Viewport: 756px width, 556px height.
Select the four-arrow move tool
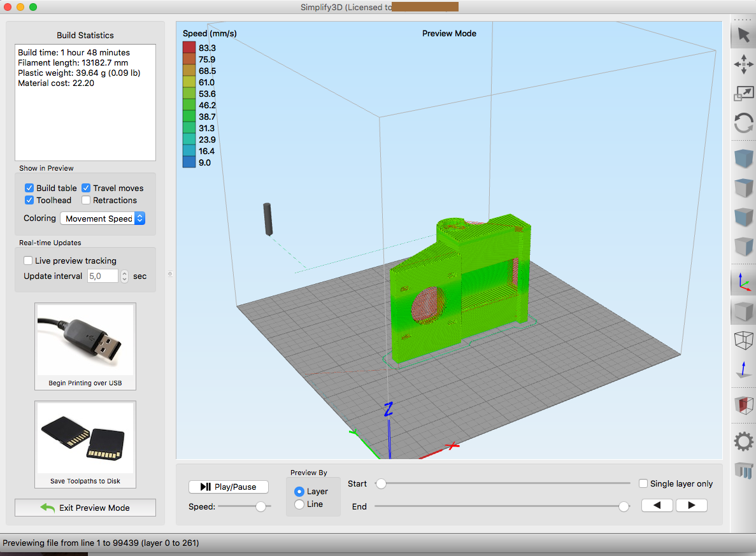coord(743,64)
